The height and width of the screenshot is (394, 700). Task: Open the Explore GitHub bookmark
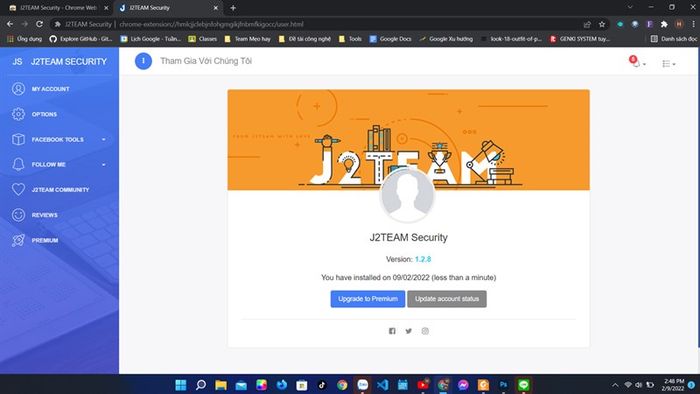click(81, 39)
